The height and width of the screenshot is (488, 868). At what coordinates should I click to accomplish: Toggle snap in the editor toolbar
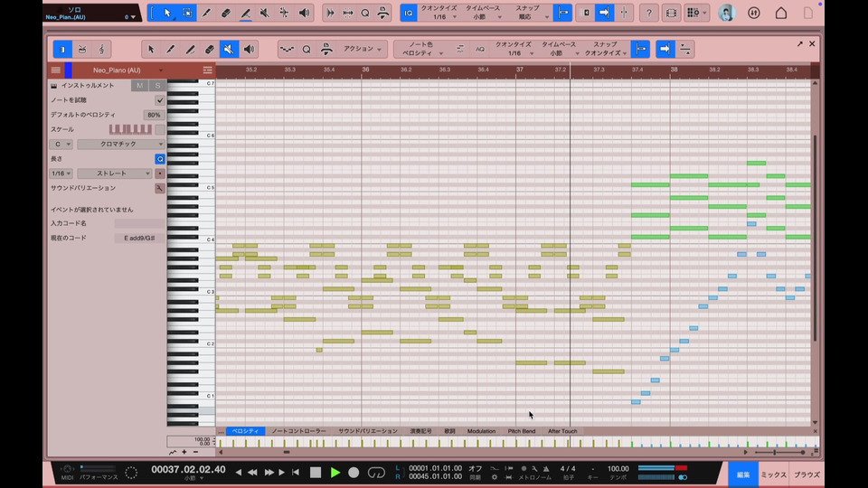tap(640, 49)
